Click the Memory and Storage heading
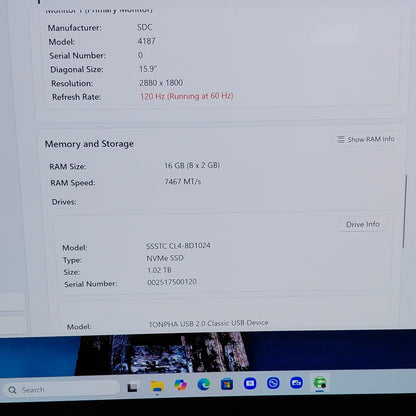 pyautogui.click(x=89, y=144)
